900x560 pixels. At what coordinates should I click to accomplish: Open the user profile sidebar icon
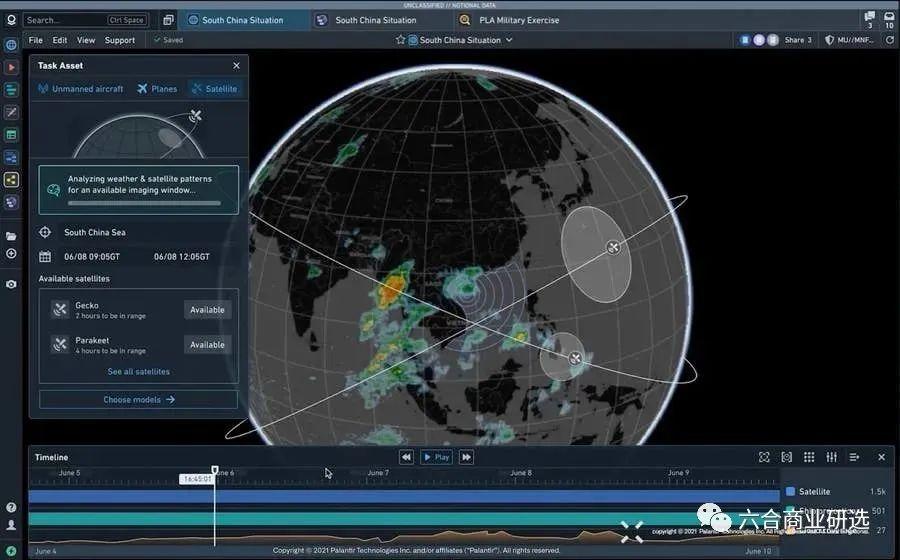[11, 524]
